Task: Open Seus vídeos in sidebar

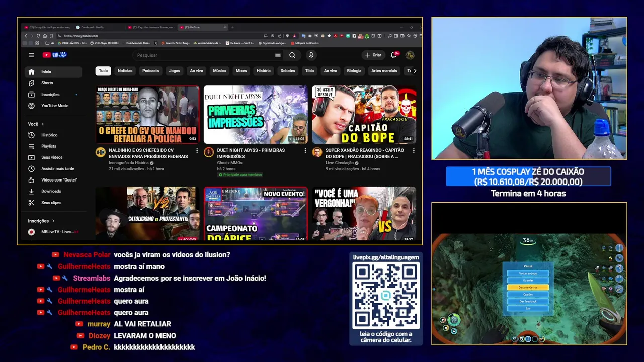Action: pos(53,157)
